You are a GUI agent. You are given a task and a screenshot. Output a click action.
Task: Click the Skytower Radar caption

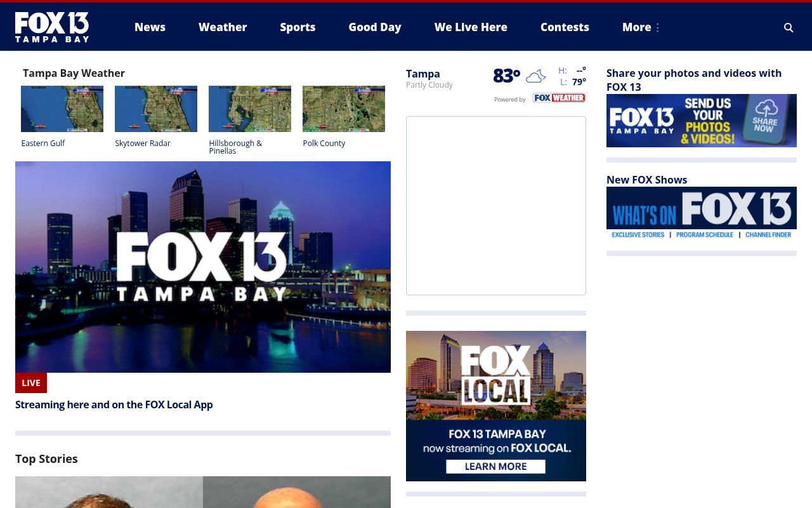pyautogui.click(x=143, y=144)
